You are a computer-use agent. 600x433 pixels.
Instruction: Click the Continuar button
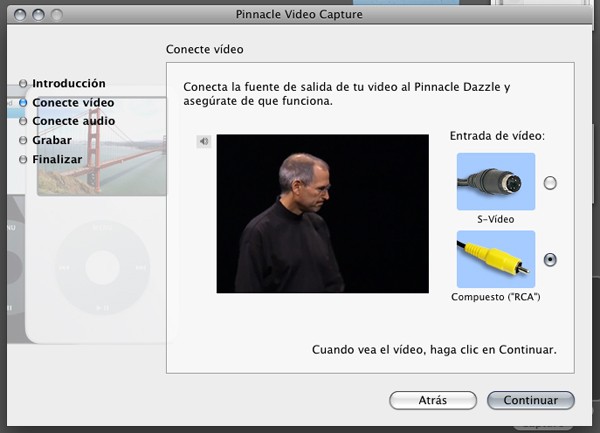[x=531, y=400]
